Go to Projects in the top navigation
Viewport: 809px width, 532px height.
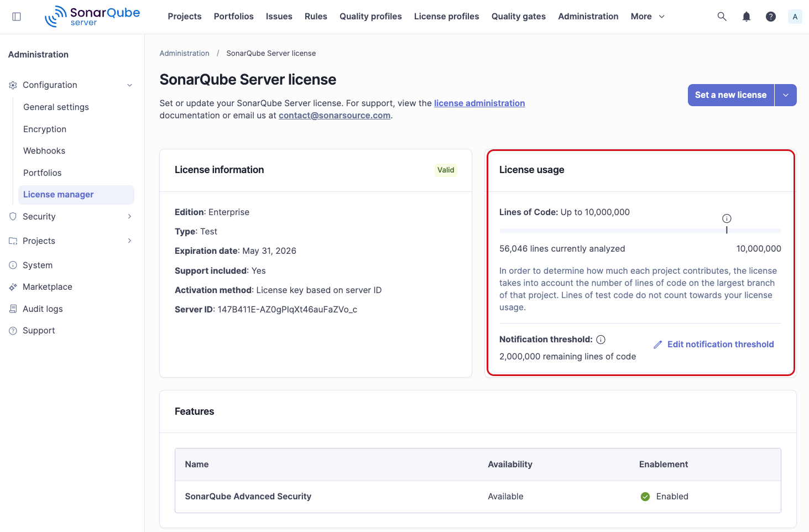click(x=185, y=17)
